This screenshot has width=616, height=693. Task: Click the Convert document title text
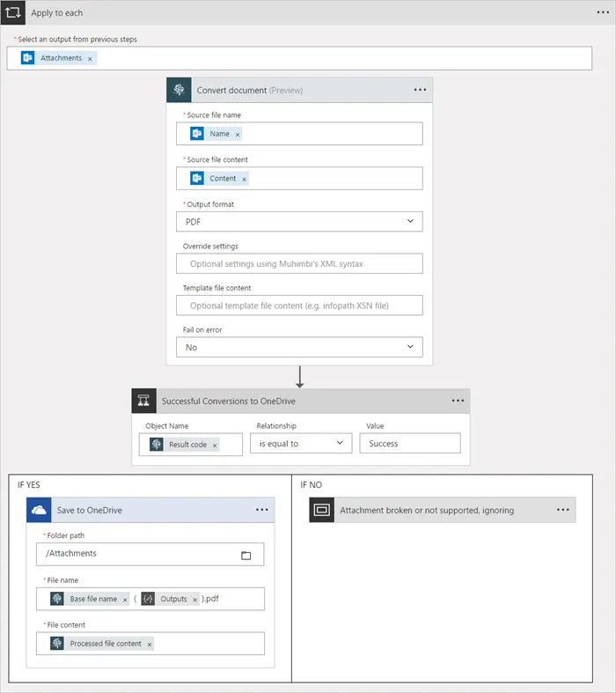coord(250,90)
